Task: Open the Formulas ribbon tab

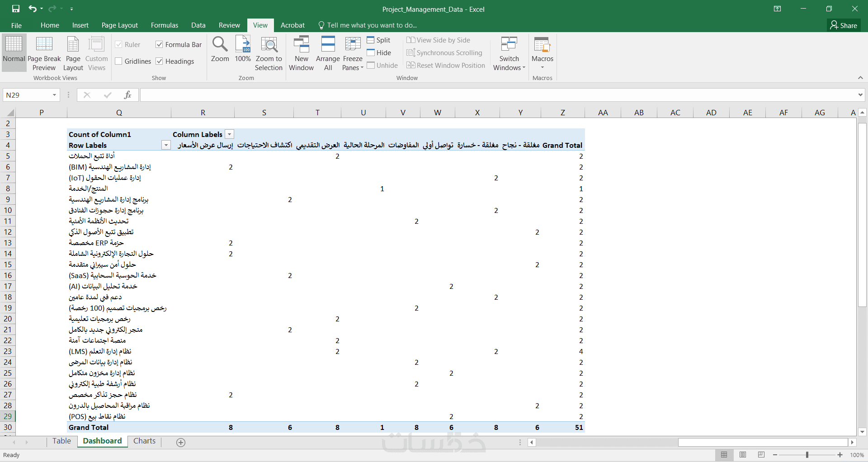Action: pyautogui.click(x=165, y=25)
